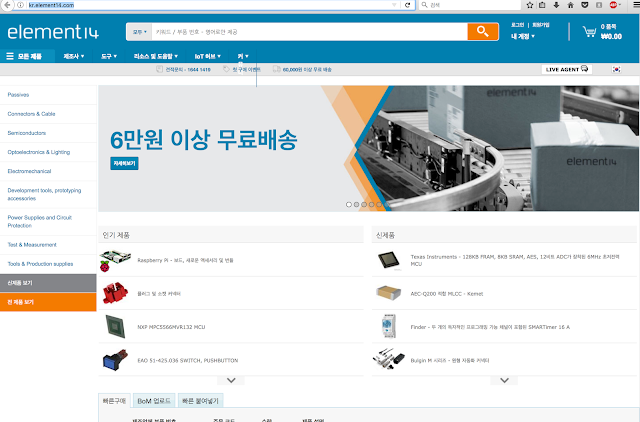Click the 로그인 login link
This screenshot has width=640, height=422.
[x=517, y=25]
